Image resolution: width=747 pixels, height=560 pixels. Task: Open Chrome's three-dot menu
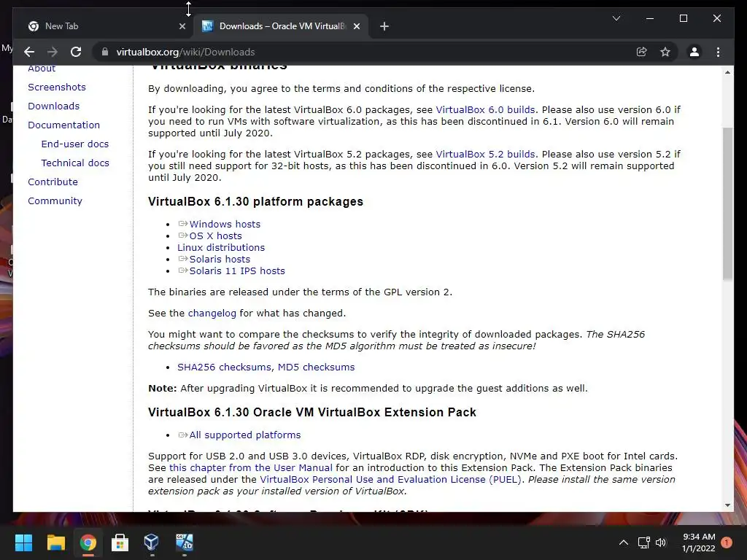(718, 52)
